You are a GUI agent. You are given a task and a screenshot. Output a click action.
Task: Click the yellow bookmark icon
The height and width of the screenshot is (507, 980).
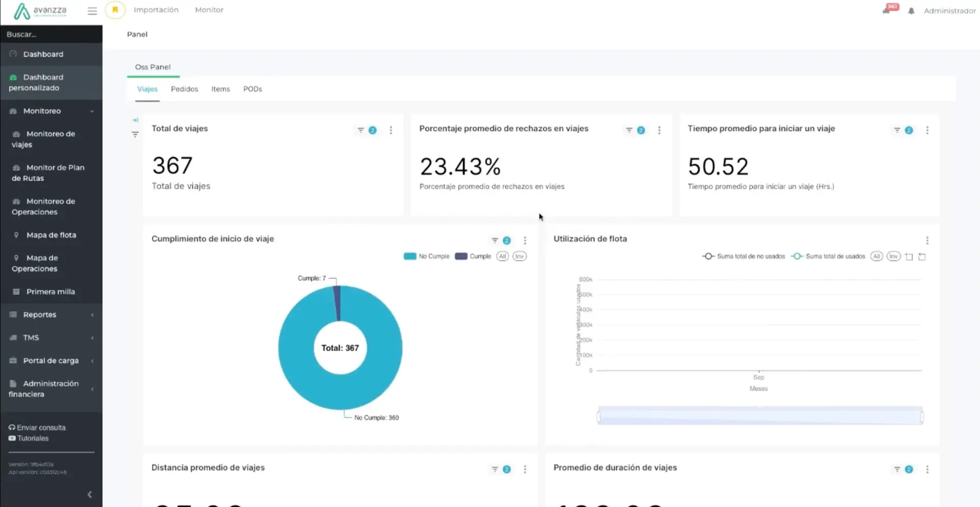click(x=115, y=10)
